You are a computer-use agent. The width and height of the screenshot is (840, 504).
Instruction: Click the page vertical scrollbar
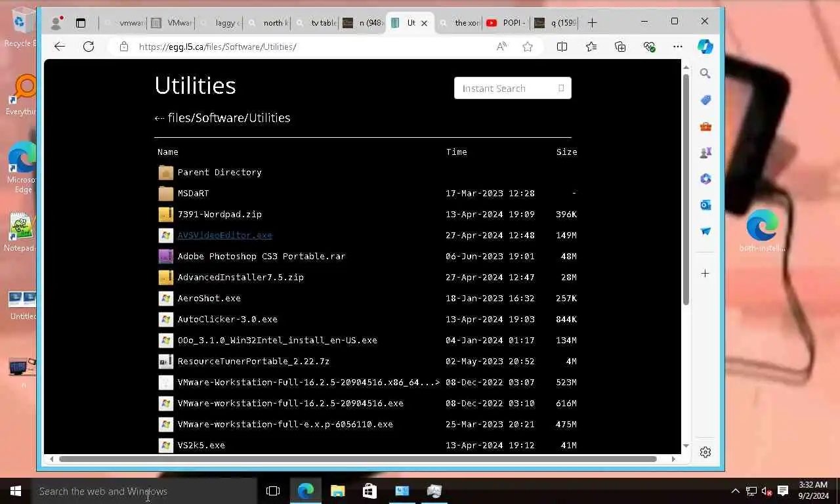(686, 189)
